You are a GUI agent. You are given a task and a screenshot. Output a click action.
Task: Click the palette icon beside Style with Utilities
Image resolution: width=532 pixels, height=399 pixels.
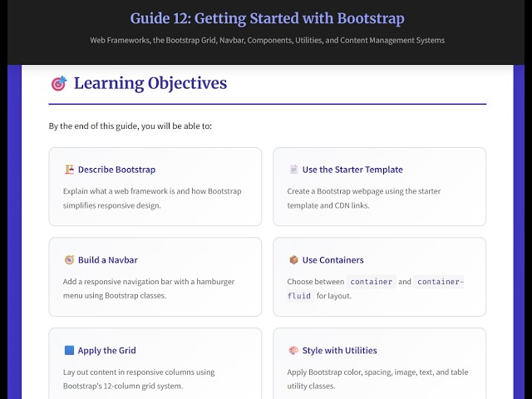293,350
